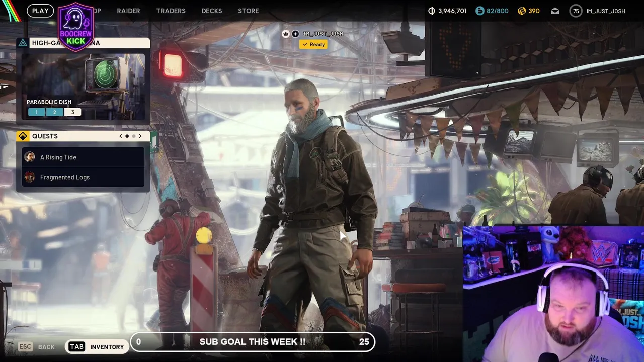The width and height of the screenshot is (644, 362).
Task: Go to next quests page arrow
Action: coord(140,136)
